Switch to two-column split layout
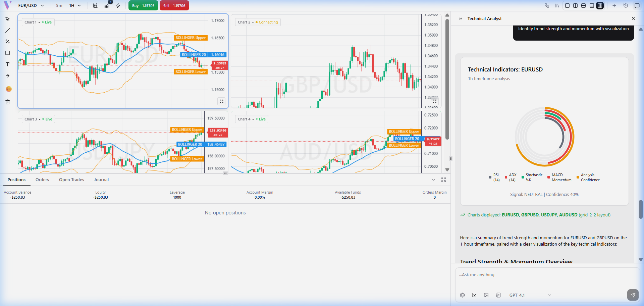The image size is (644, 306). click(575, 6)
